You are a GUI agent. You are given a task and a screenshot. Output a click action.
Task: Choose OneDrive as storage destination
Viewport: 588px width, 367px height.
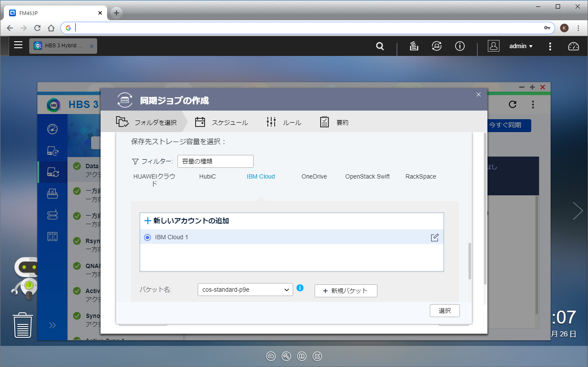[314, 176]
